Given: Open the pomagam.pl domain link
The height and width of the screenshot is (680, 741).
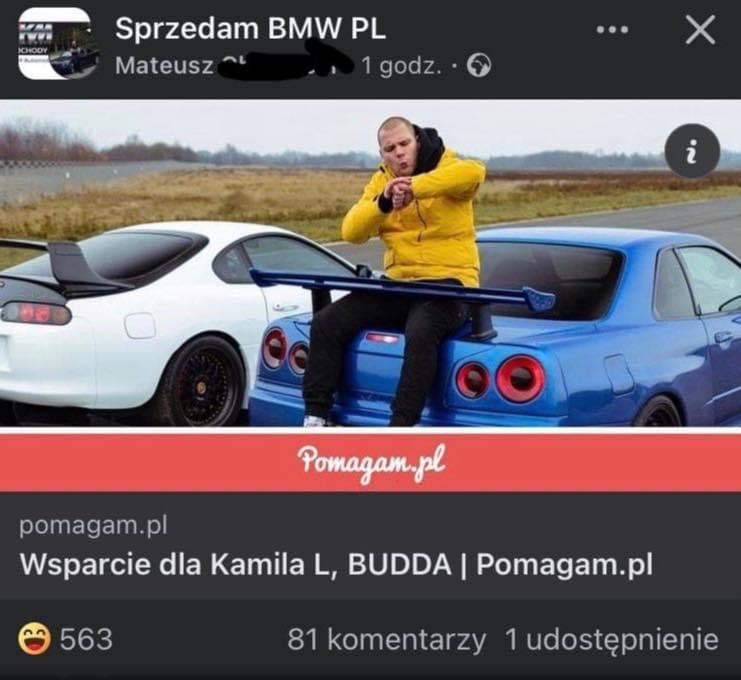Looking at the screenshot, I should (94, 525).
